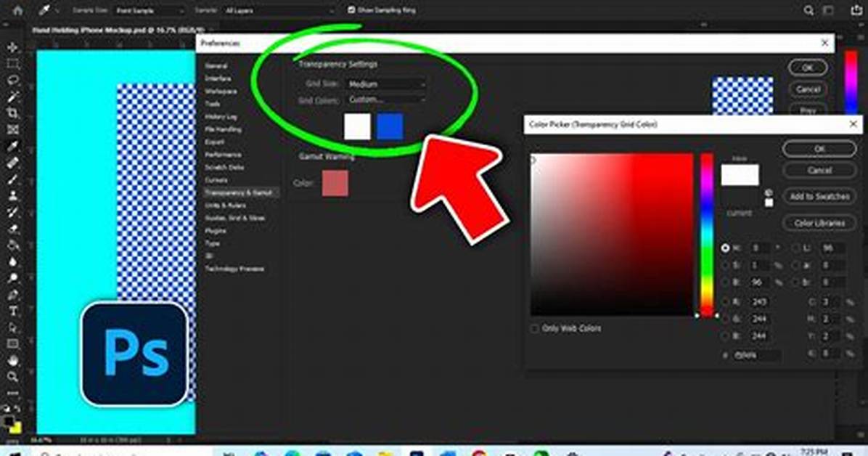Screen dimensions: 868x456
Task: Open File Handling preferences category
Action: (x=223, y=130)
